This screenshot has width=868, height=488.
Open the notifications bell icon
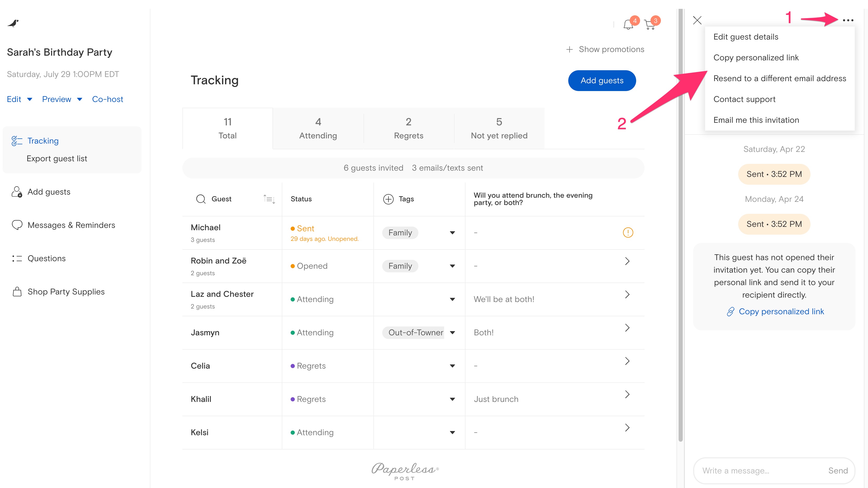pyautogui.click(x=628, y=25)
